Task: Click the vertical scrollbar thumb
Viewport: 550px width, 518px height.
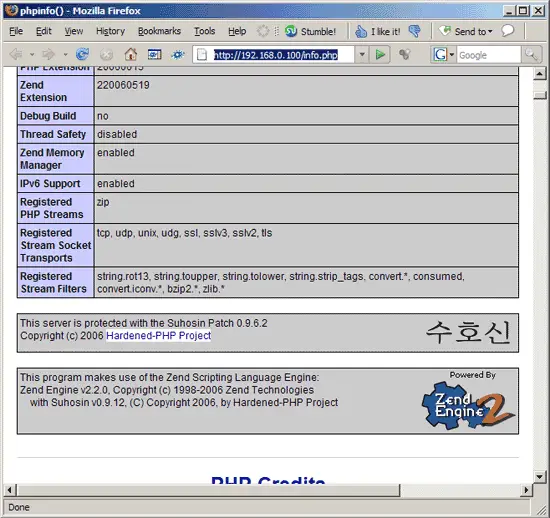Action: pos(540,95)
